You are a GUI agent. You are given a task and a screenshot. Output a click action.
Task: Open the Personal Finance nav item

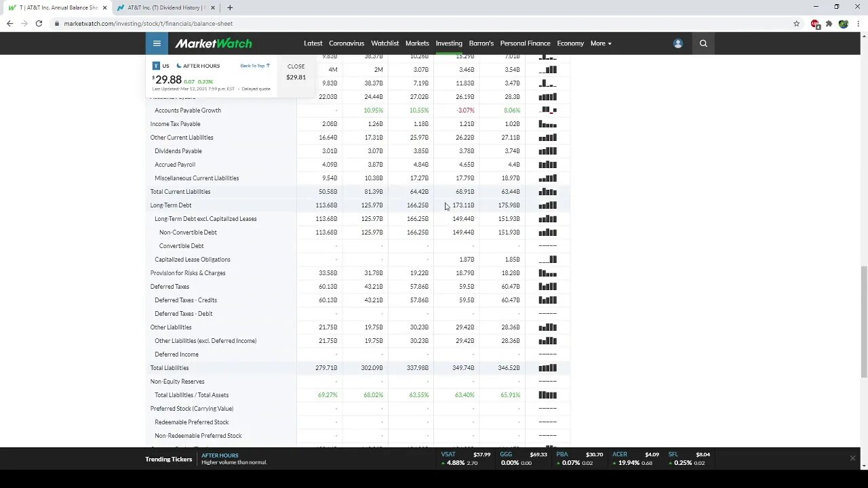(x=526, y=43)
